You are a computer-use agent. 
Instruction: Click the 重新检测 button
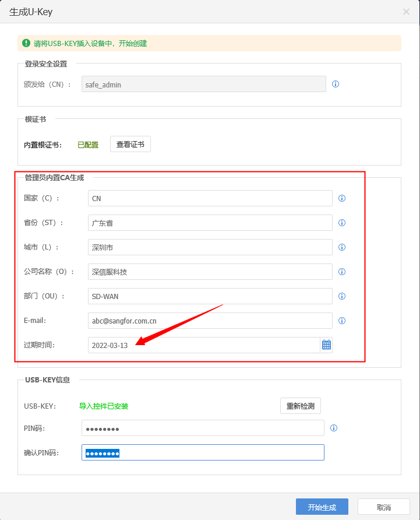pyautogui.click(x=301, y=406)
